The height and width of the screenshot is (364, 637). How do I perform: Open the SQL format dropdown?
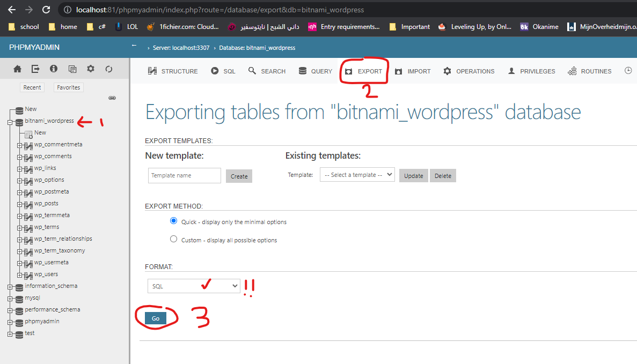pyautogui.click(x=194, y=286)
